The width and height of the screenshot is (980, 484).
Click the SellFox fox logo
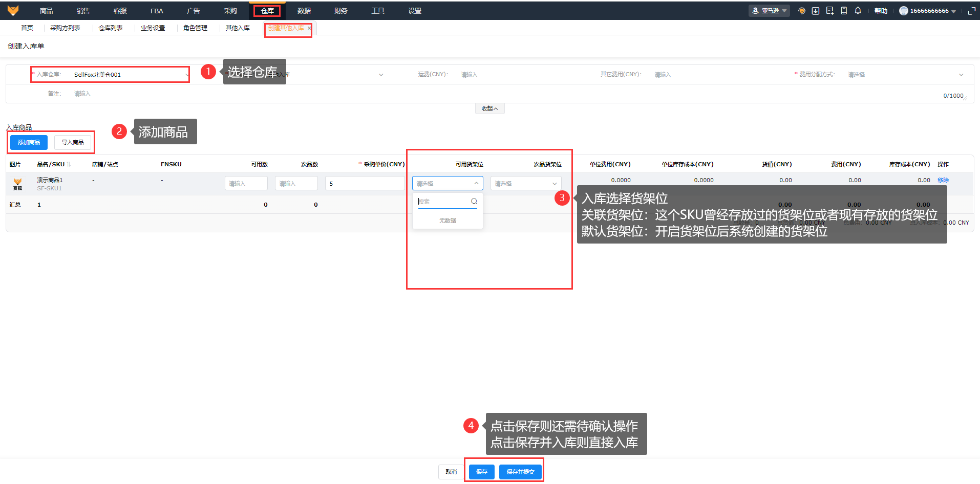(13, 10)
